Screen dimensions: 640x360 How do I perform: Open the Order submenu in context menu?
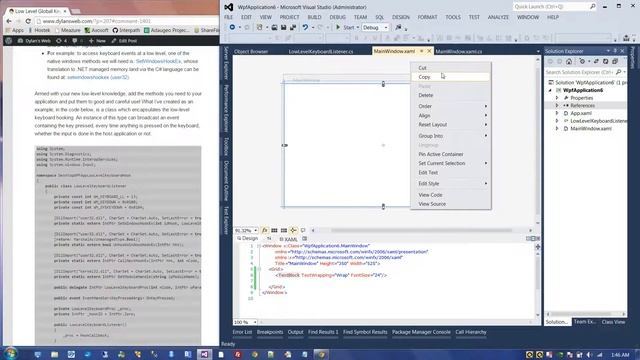pyautogui.click(x=451, y=106)
